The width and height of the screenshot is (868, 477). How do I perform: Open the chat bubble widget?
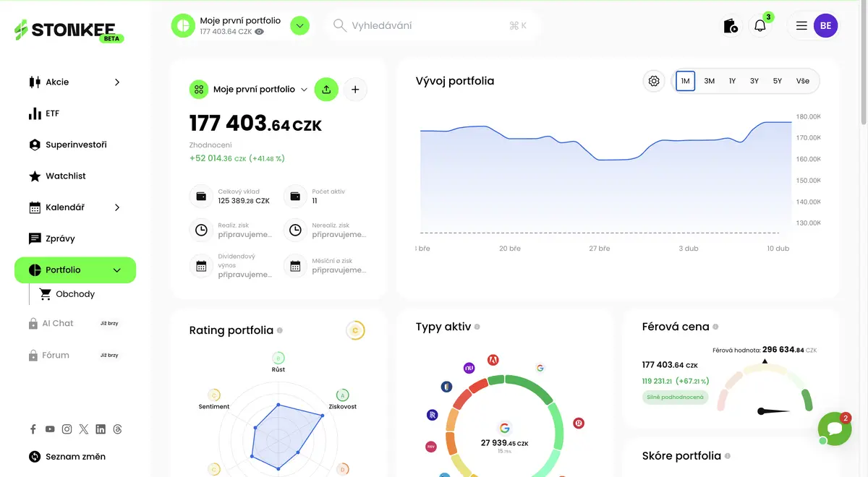(834, 429)
